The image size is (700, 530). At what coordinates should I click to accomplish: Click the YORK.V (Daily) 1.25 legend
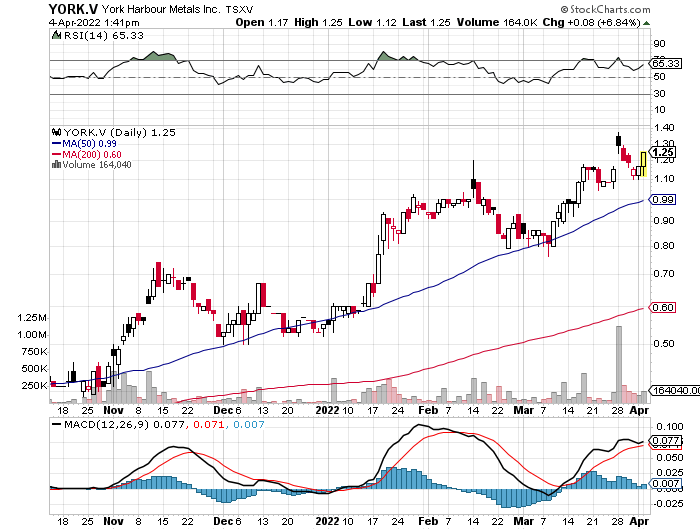(x=119, y=133)
